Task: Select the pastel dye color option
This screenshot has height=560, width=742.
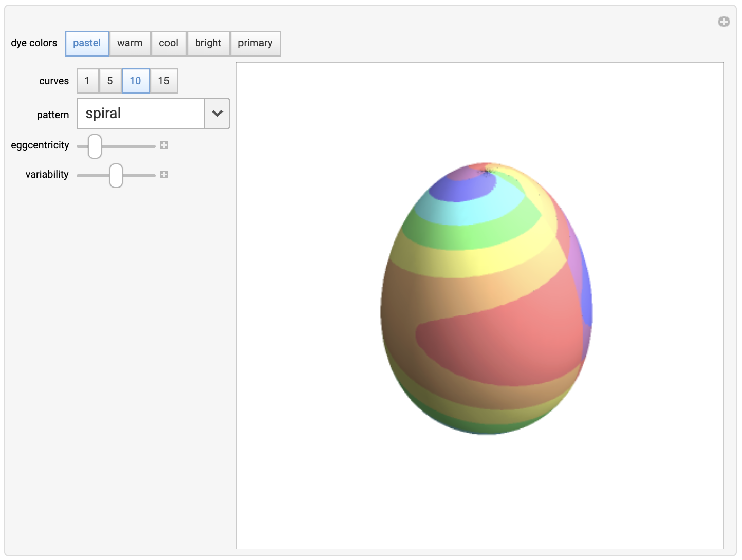Action: (87, 43)
